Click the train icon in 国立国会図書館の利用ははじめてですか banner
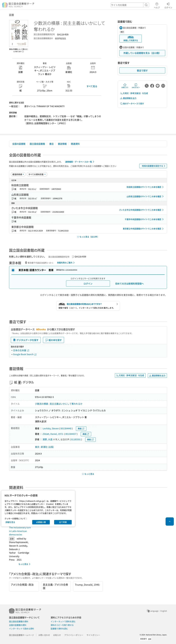Viewport: 176px width, 644px height. pyautogui.click(x=62, y=304)
